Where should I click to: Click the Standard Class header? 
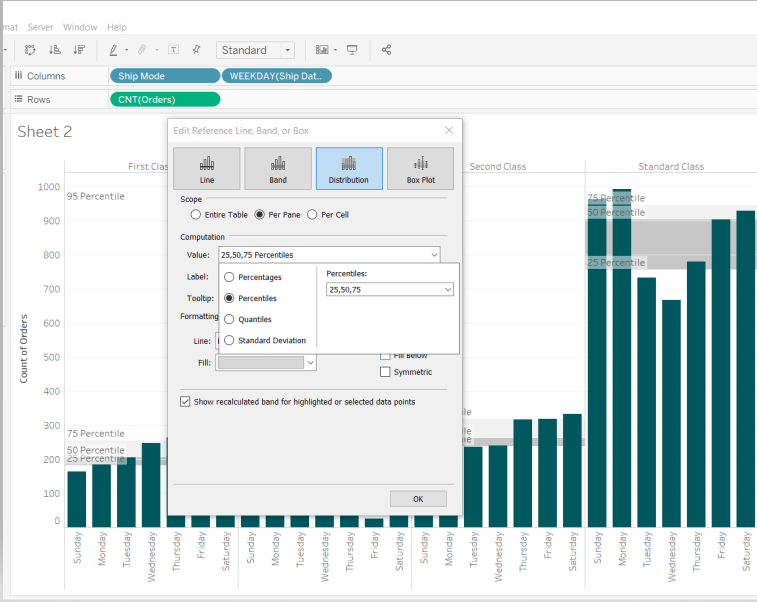(671, 167)
